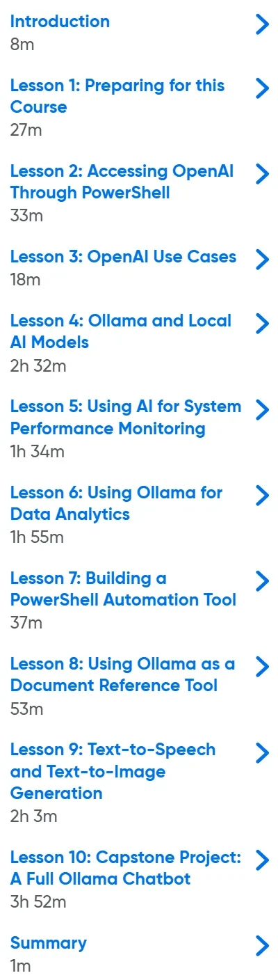This screenshot has height=980, width=278.
Task: Select Lesson 6: Using Ollama for Data Analytics
Action: coord(116,504)
